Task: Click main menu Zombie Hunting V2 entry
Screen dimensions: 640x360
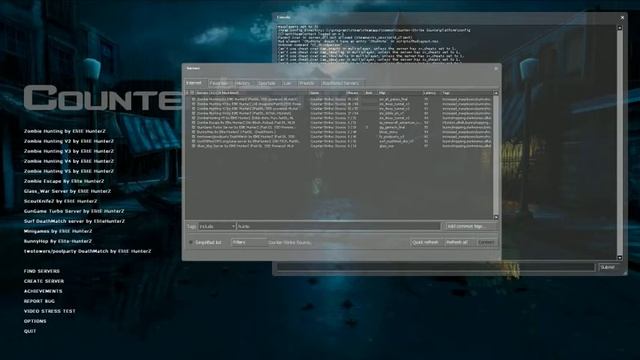Action: pyautogui.click(x=69, y=141)
